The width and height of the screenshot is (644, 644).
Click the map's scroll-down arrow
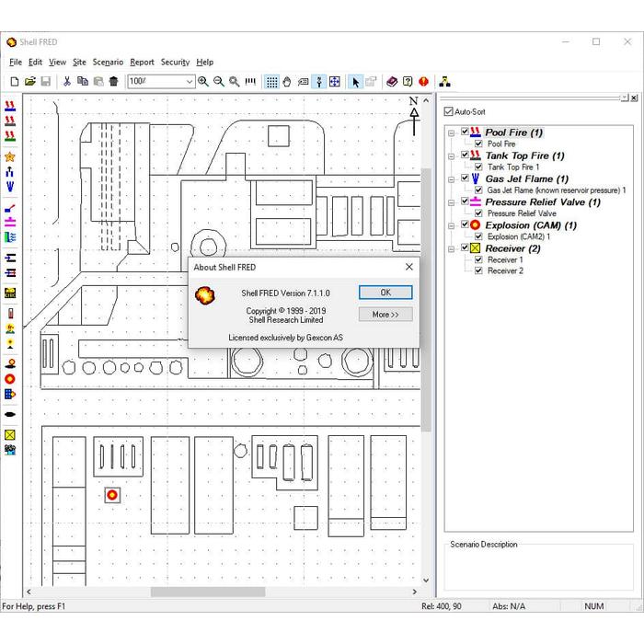[426, 581]
